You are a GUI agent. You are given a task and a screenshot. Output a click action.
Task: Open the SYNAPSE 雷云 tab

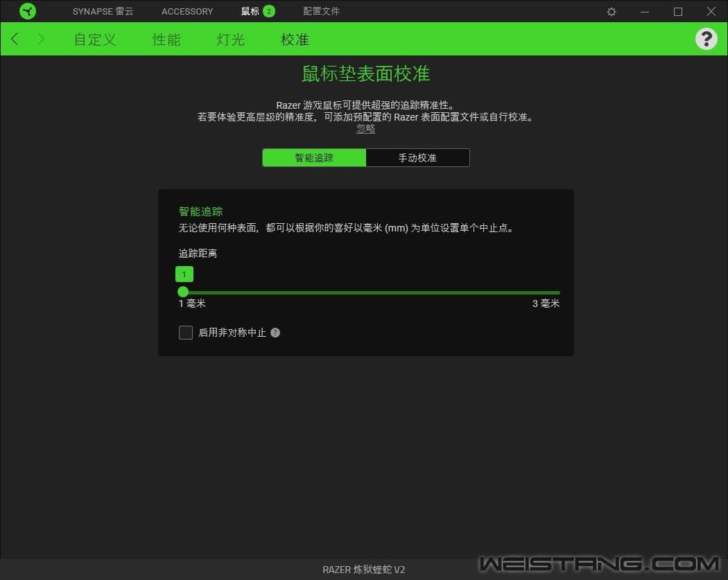point(103,11)
